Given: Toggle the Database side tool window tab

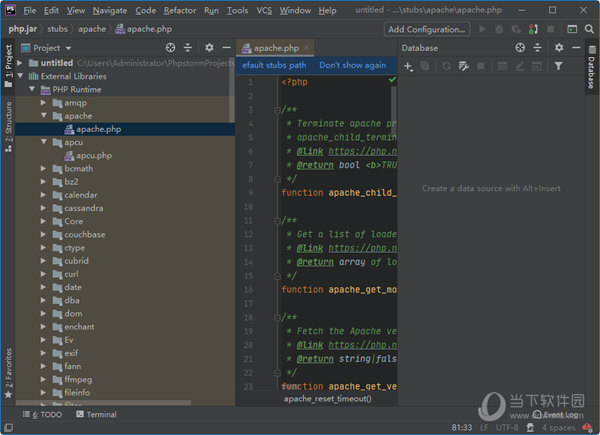Looking at the screenshot, I should click(592, 67).
